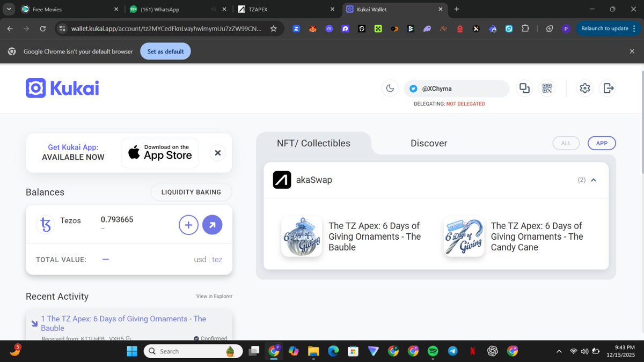Switch to the TZAPEX tab
Image resolution: width=644 pixels, height=362 pixels.
coord(286,9)
